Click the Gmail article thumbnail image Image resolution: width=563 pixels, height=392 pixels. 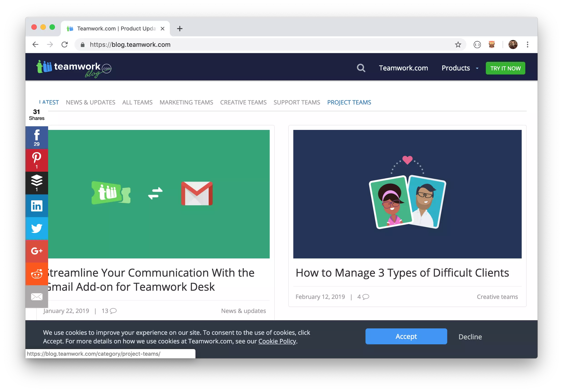(x=159, y=194)
